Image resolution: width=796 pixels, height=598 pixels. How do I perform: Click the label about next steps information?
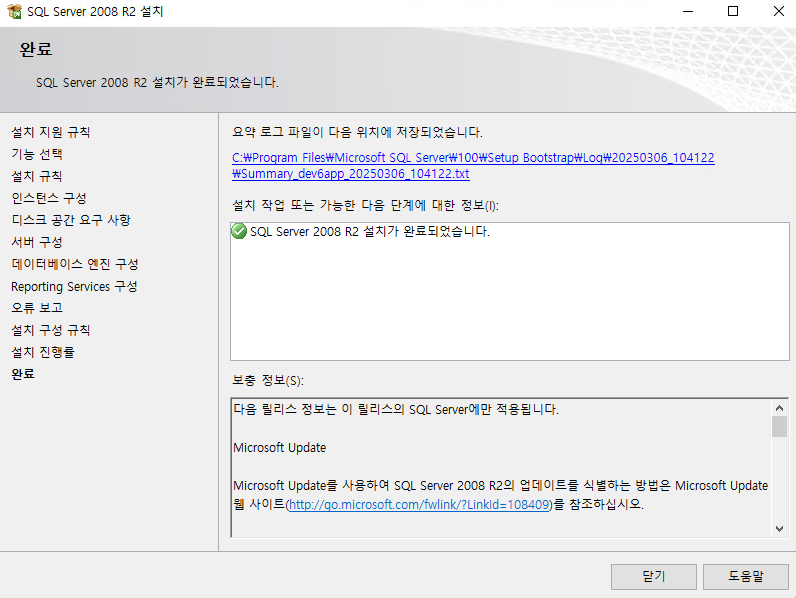tap(366, 205)
